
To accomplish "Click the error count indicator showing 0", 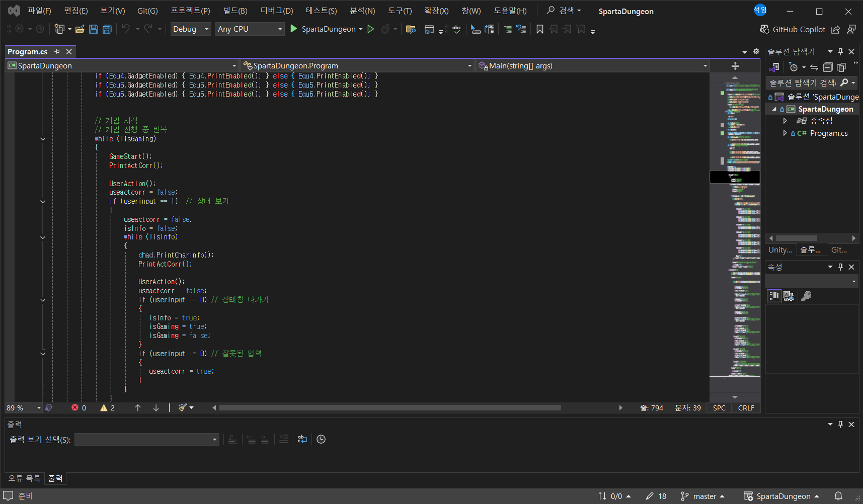I will click(79, 408).
